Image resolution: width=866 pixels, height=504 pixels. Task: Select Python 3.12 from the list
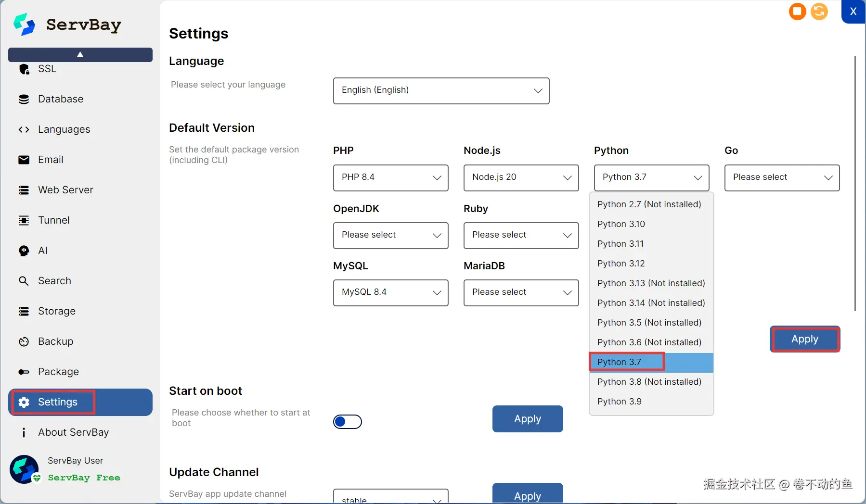click(x=621, y=264)
